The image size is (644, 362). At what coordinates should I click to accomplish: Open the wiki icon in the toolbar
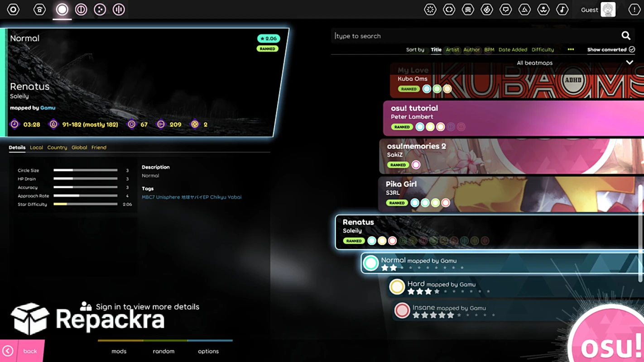pos(543,10)
